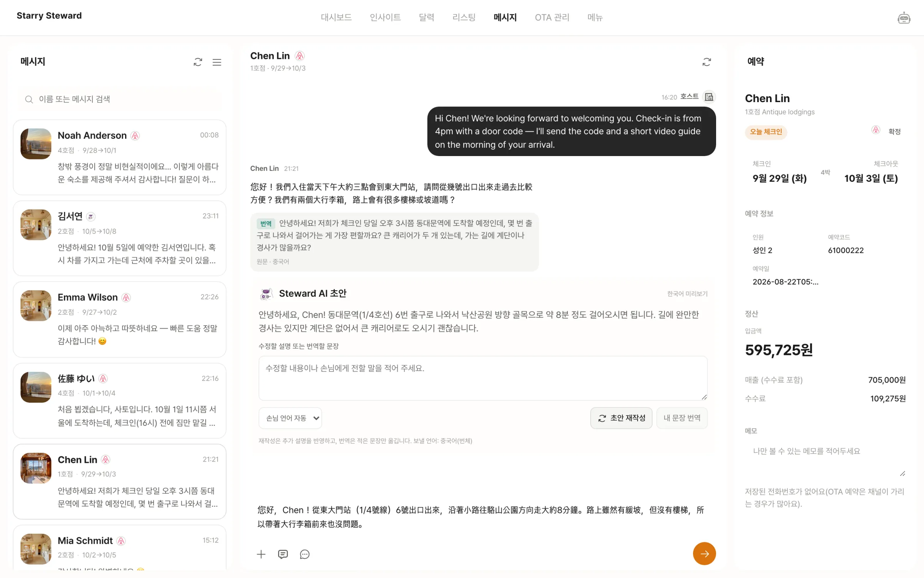Click Airbnb badge next to 佐藤 ゆい

pos(103,379)
